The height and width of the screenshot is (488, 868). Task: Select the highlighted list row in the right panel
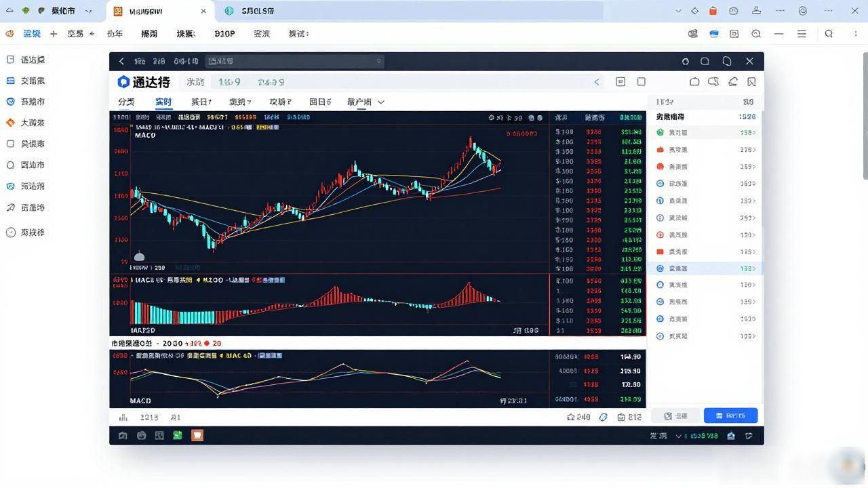pyautogui.click(x=705, y=268)
